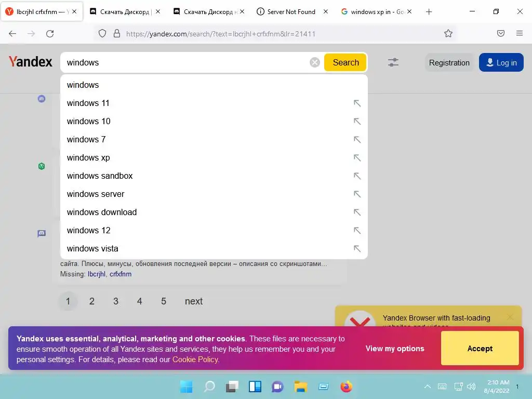This screenshot has width=532, height=399.
Task: Fill search with windows xp arrow icon
Action: [x=357, y=158]
